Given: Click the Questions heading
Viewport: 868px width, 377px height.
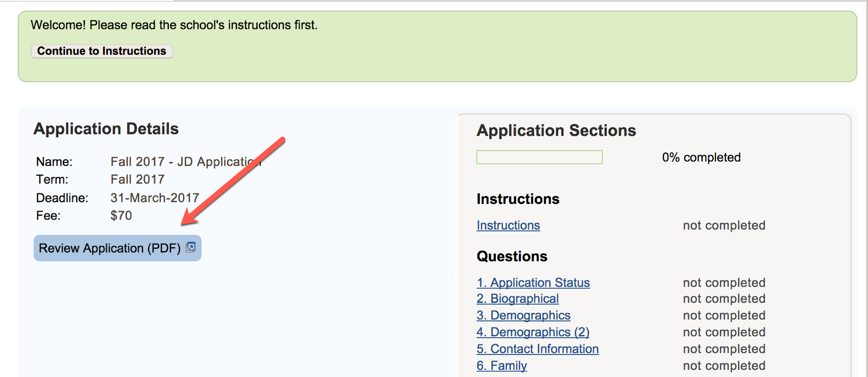Looking at the screenshot, I should click(x=512, y=256).
